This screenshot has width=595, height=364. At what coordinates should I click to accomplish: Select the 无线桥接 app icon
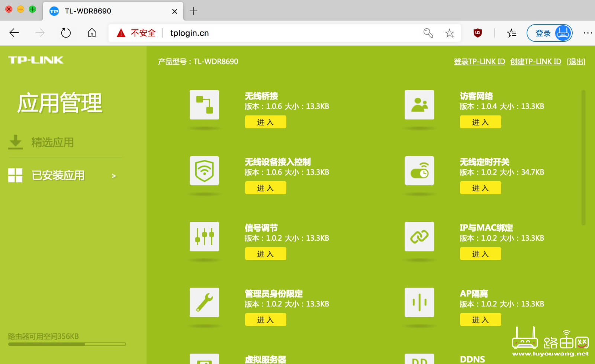204,105
